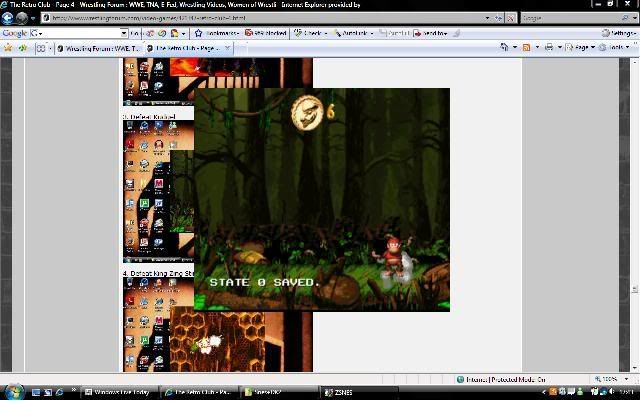The width and height of the screenshot is (640, 401).
Task: Click the scroll down arrow of the page
Action: pyautogui.click(x=634, y=368)
